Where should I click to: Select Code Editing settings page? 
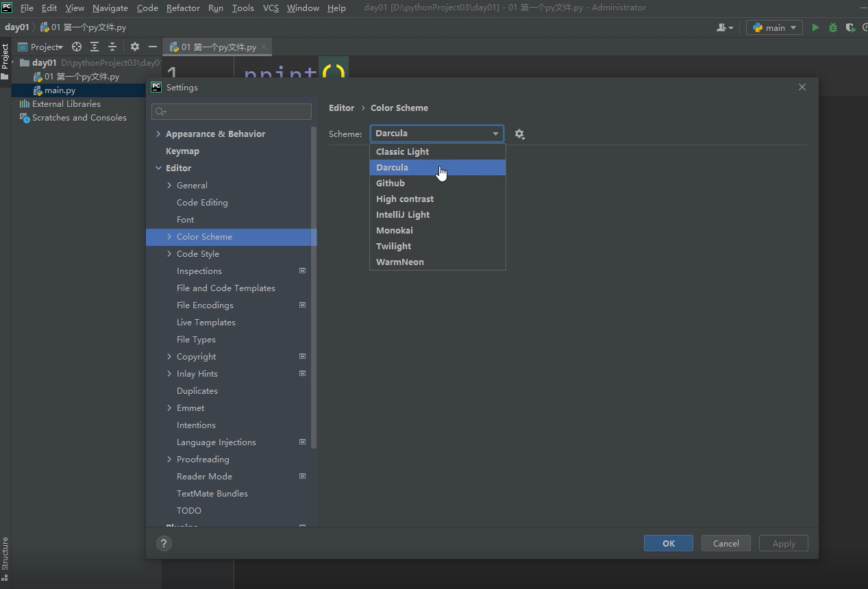[202, 202]
